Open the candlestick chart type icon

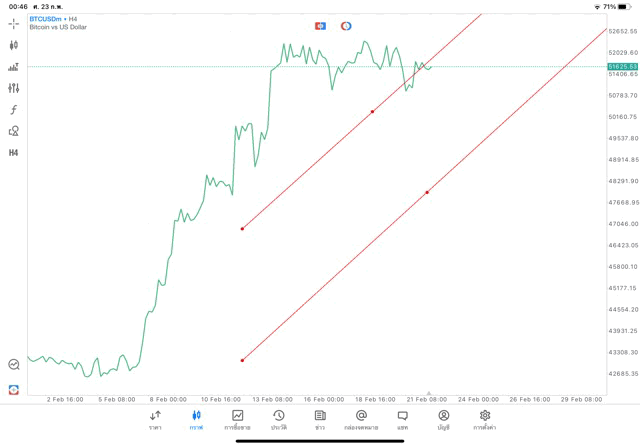pos(14,45)
